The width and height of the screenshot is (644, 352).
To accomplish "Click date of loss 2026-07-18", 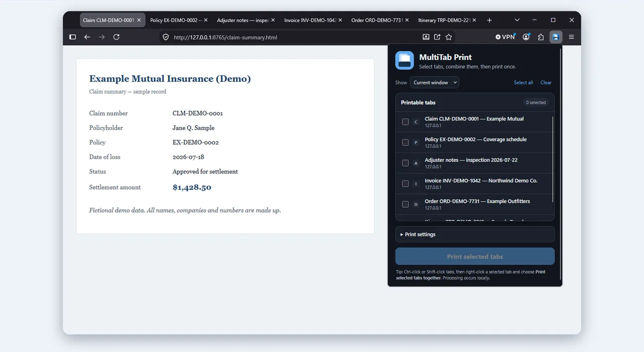I will 188,157.
